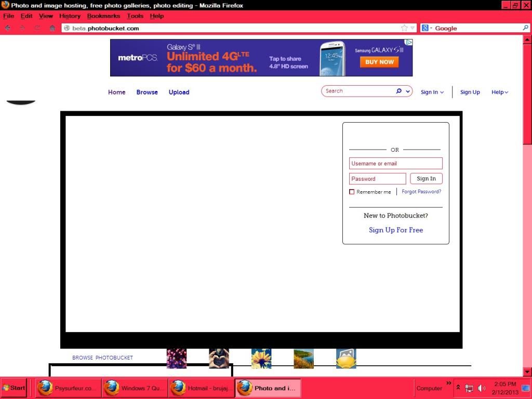Screen dimensions: 532x399
Task: Click the browser home icon
Action: pos(52,28)
